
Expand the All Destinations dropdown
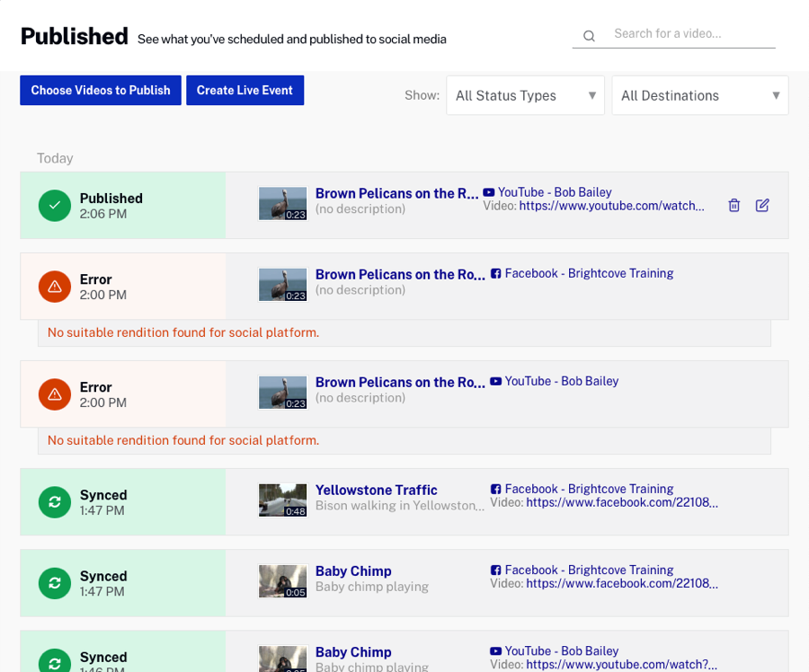(699, 95)
